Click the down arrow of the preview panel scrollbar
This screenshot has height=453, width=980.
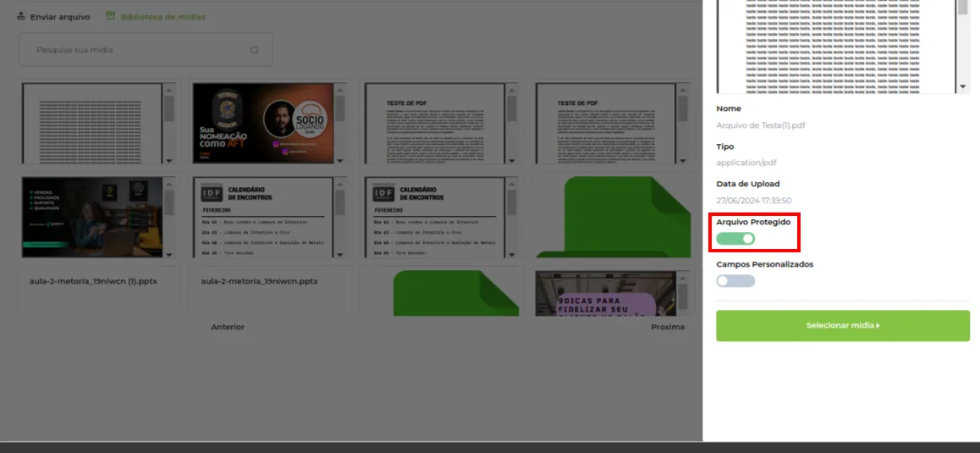coord(963,87)
